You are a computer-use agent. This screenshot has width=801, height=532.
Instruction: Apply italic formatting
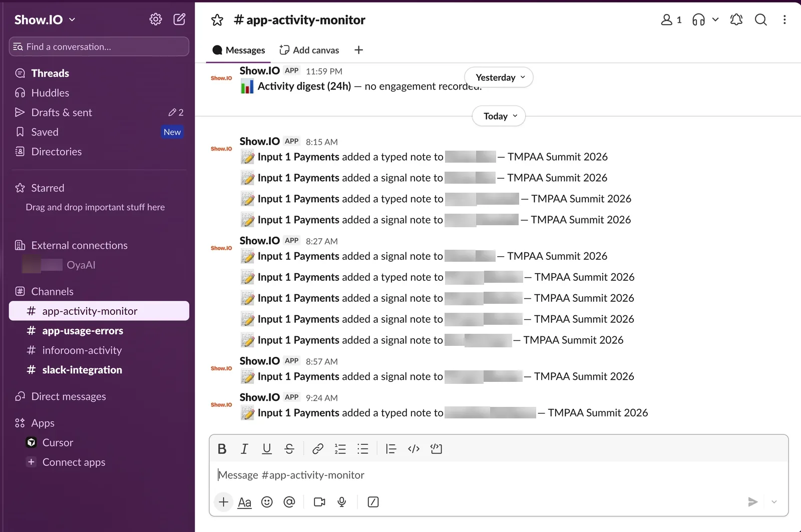point(244,449)
